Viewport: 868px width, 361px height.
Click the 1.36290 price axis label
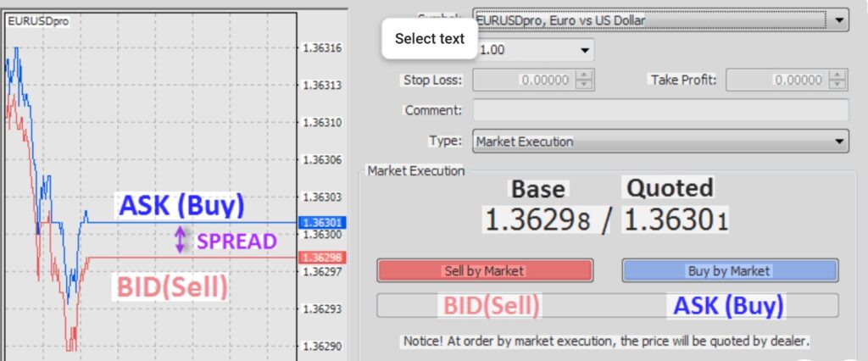(323, 347)
